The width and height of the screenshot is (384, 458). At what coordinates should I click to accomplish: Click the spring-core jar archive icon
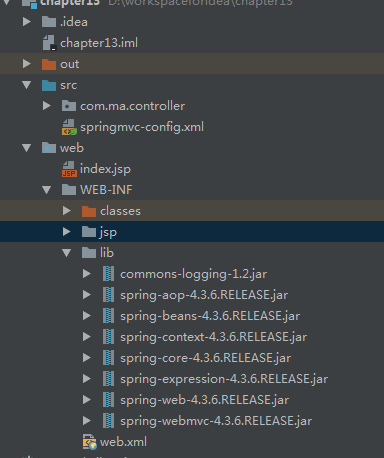109,358
